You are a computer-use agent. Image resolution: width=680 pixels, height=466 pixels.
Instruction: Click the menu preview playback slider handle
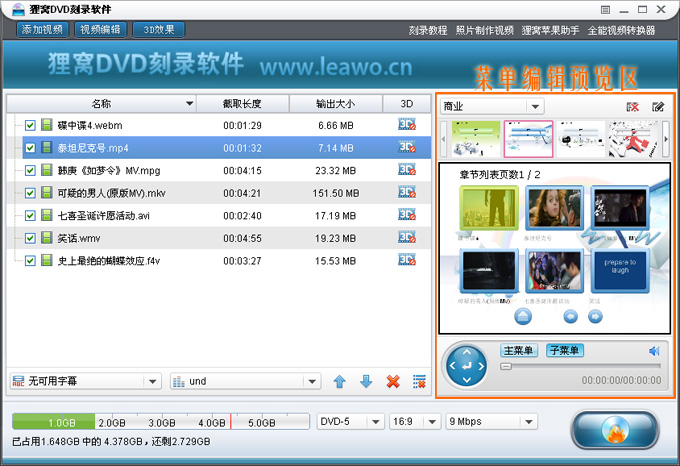(506, 366)
